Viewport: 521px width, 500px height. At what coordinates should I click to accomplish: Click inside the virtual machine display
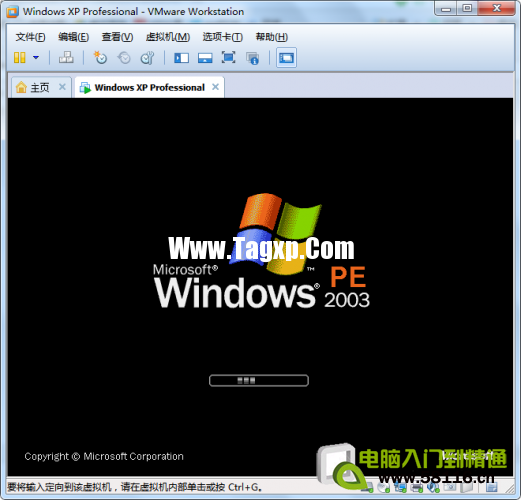click(260, 287)
